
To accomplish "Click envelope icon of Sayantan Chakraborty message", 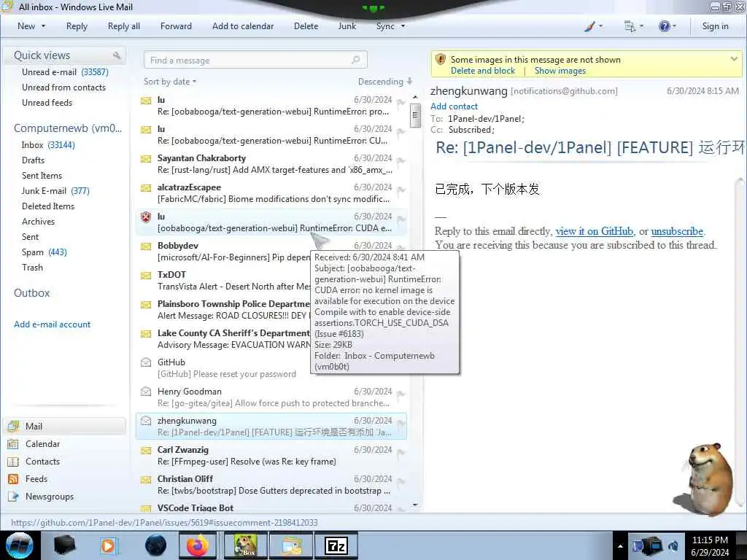I will pyautogui.click(x=146, y=158).
